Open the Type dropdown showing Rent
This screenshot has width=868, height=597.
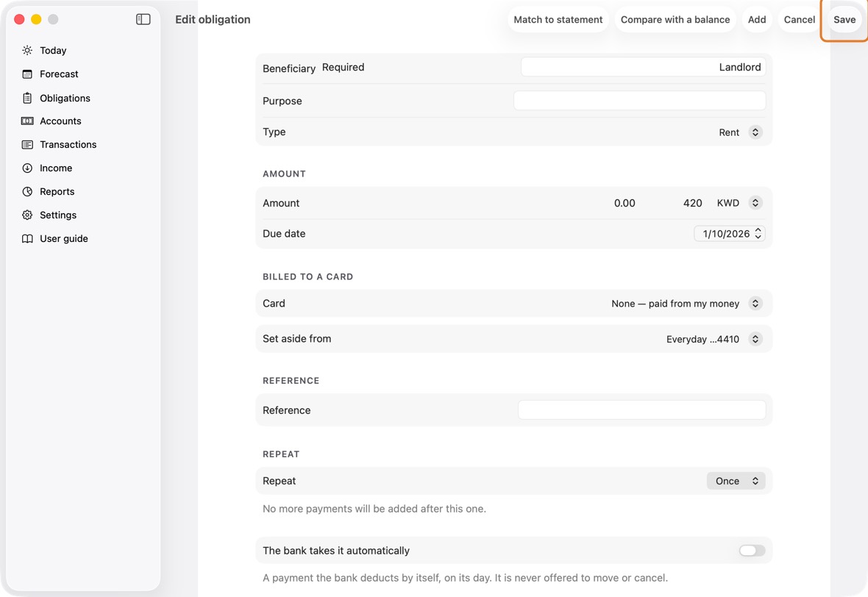[x=740, y=132]
